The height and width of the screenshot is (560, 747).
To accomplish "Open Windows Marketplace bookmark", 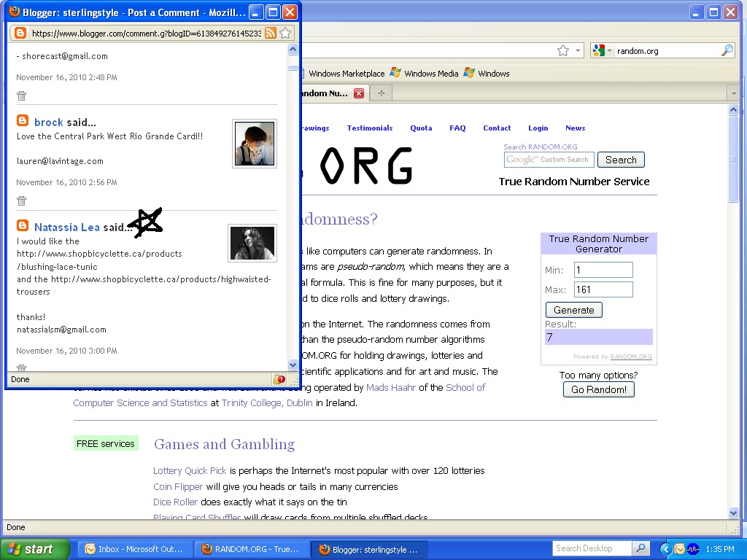I will pos(347,74).
